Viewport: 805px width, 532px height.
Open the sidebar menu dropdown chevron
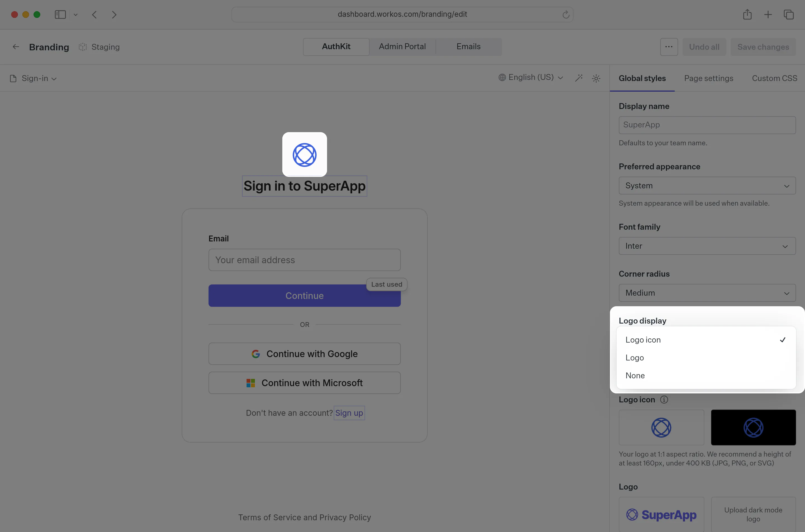pyautogui.click(x=76, y=15)
